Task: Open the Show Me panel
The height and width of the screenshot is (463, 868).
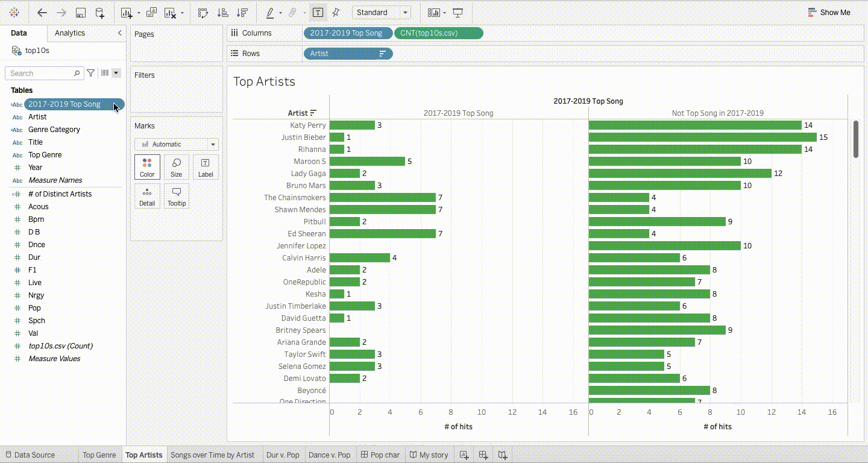Action: pos(829,12)
